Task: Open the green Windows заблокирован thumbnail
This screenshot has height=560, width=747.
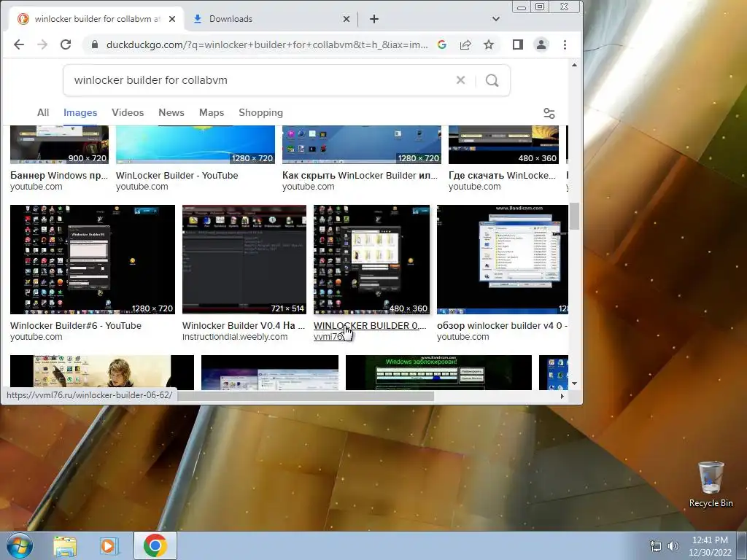Action: [438, 373]
